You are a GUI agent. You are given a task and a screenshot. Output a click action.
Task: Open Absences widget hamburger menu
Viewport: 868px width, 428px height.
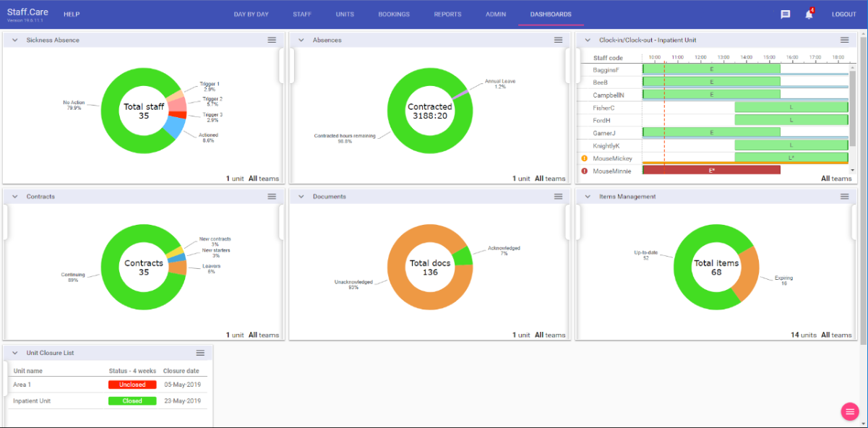(558, 40)
